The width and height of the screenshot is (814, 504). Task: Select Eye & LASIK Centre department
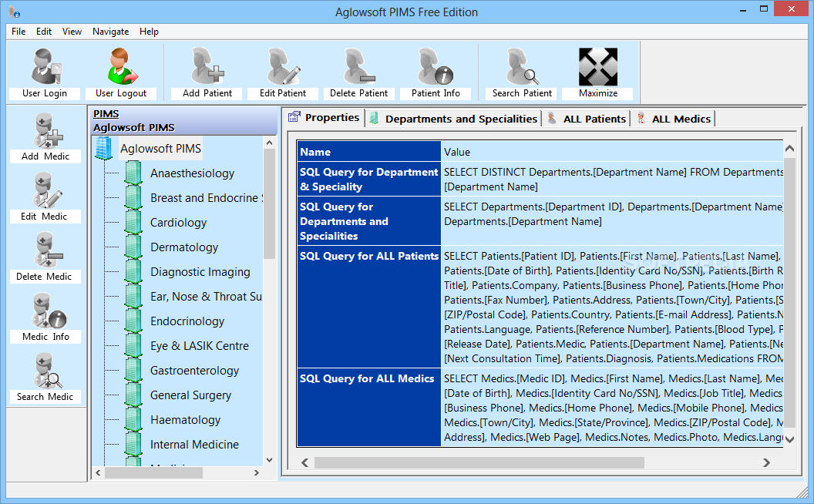(x=200, y=346)
